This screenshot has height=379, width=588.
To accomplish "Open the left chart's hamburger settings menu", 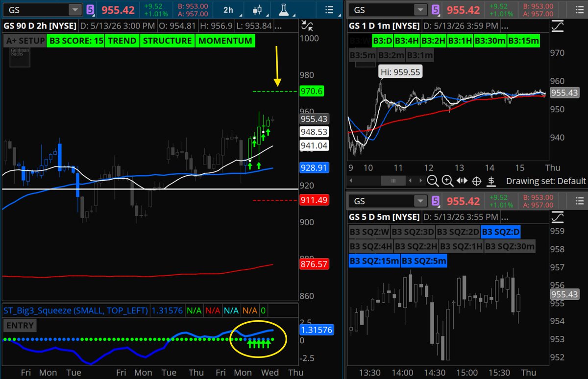I will point(329,10).
